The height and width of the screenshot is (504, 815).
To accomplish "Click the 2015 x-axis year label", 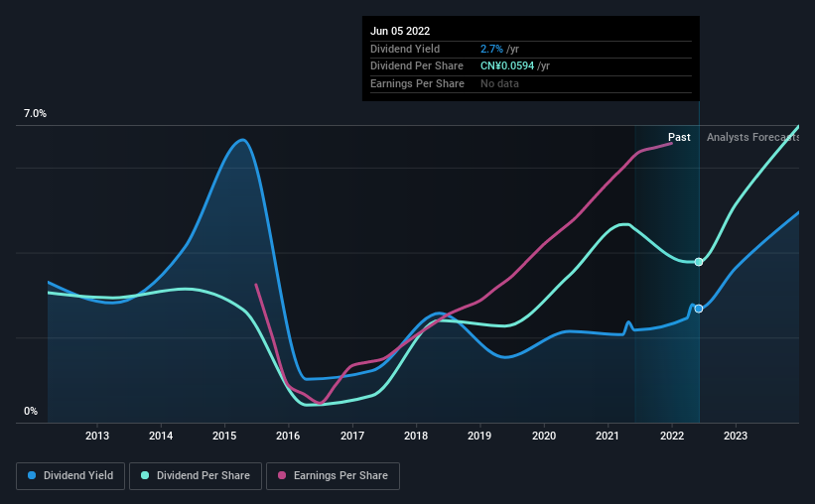I will click(224, 436).
